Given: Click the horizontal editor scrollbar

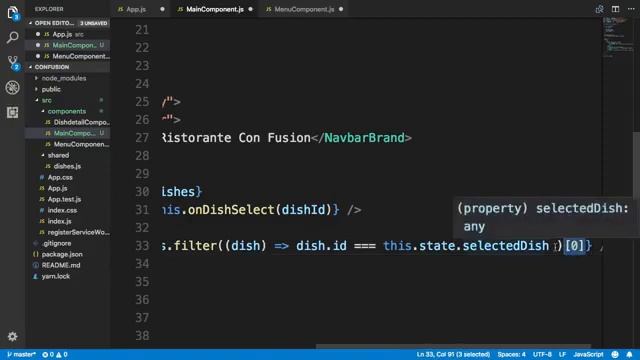Looking at the screenshot, I should click(453, 347).
